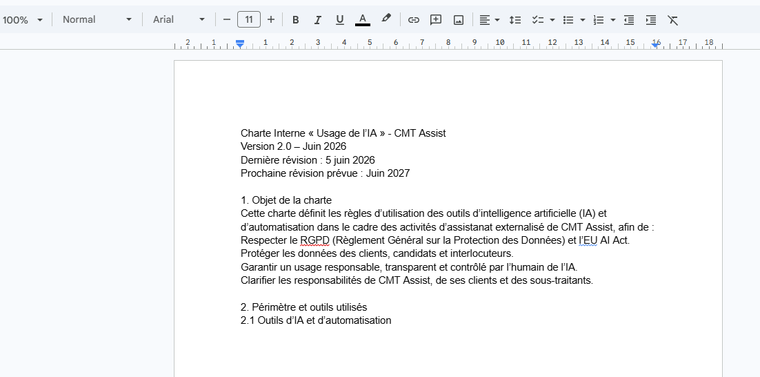
Task: Click the line starting 'Cette charte définit les règles'
Action: [x=424, y=213]
